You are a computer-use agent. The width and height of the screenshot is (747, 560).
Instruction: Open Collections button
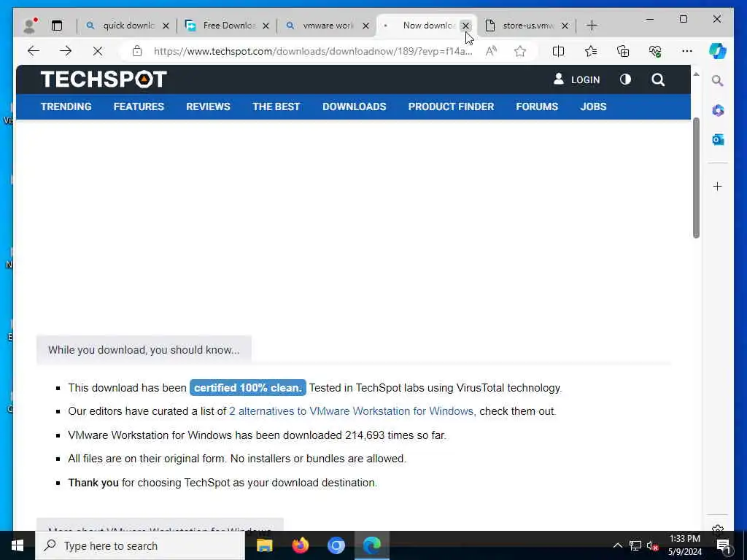coord(623,51)
